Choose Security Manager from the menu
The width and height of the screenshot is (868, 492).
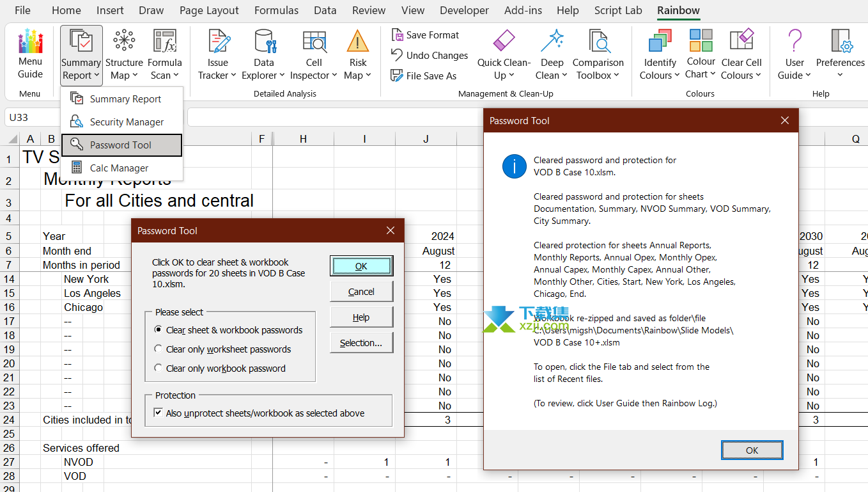(x=127, y=122)
